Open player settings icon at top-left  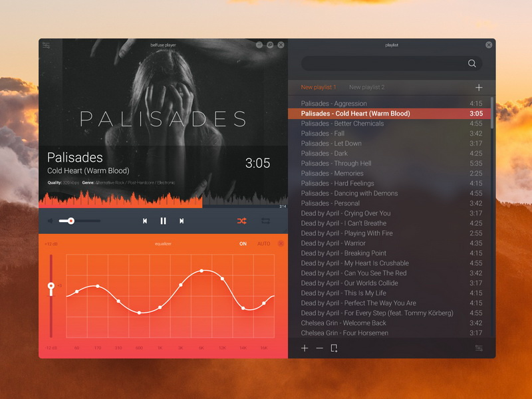47,45
